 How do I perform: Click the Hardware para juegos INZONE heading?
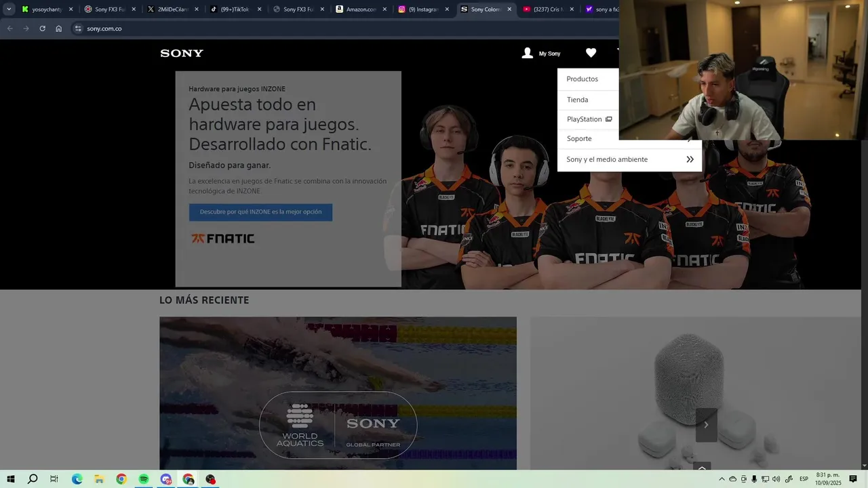237,89
